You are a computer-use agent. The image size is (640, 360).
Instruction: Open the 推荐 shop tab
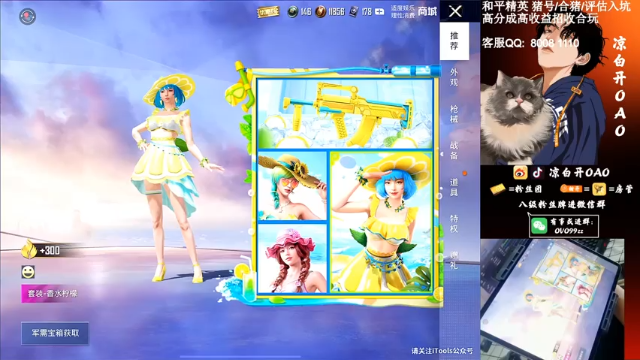[x=454, y=41]
